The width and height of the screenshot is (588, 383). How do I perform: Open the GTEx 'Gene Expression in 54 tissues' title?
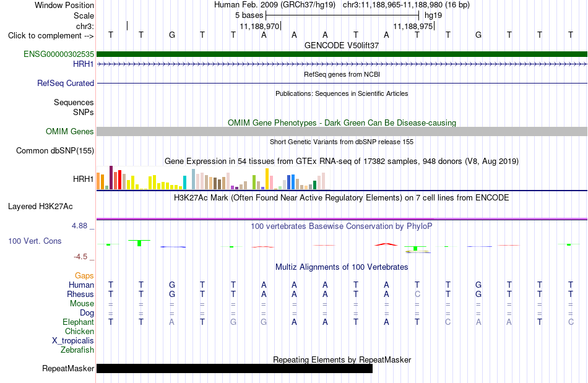(342, 161)
